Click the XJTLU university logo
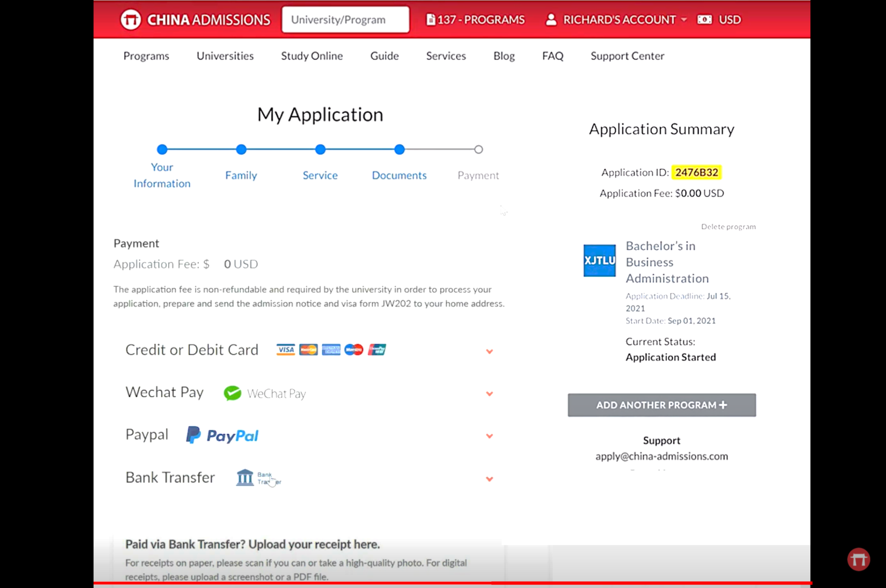 pyautogui.click(x=599, y=260)
